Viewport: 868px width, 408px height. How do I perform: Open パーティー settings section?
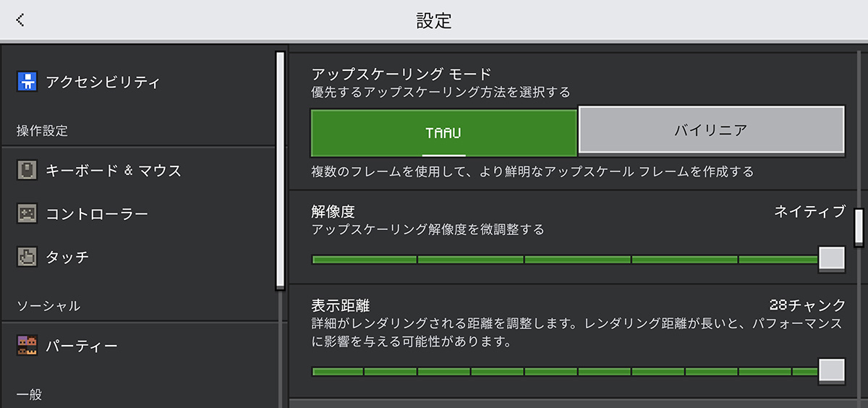(137, 347)
